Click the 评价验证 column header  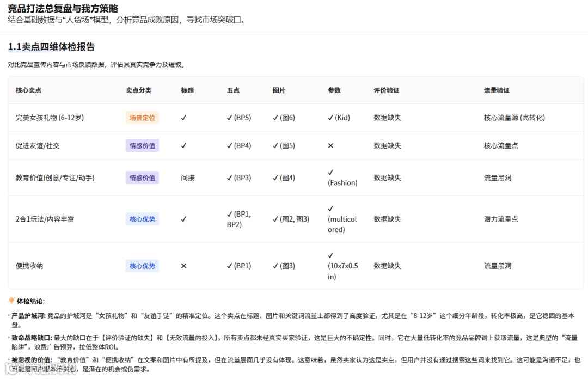[387, 90]
